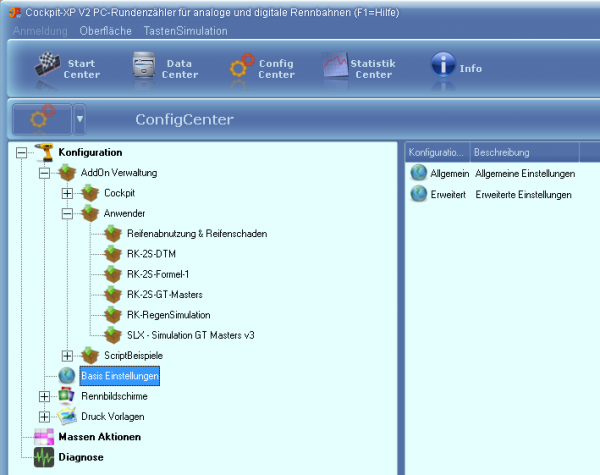Click the Rennbildschirme pictures icon
Image resolution: width=600 pixels, height=475 pixels.
pyautogui.click(x=67, y=396)
